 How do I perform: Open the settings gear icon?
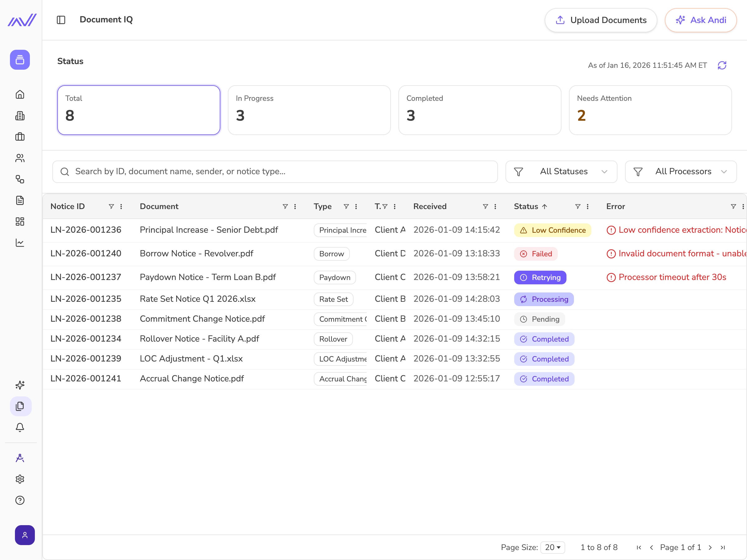pos(20,479)
